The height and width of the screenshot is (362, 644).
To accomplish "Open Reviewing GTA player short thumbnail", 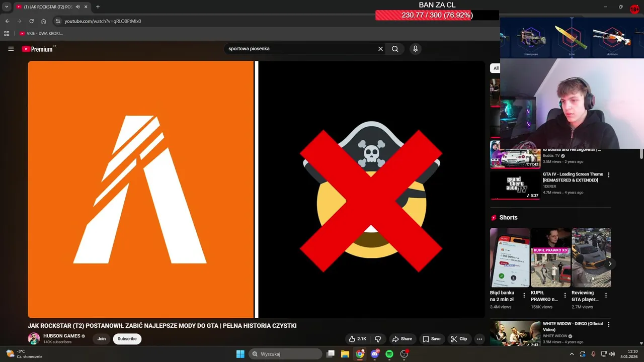I will tap(591, 257).
